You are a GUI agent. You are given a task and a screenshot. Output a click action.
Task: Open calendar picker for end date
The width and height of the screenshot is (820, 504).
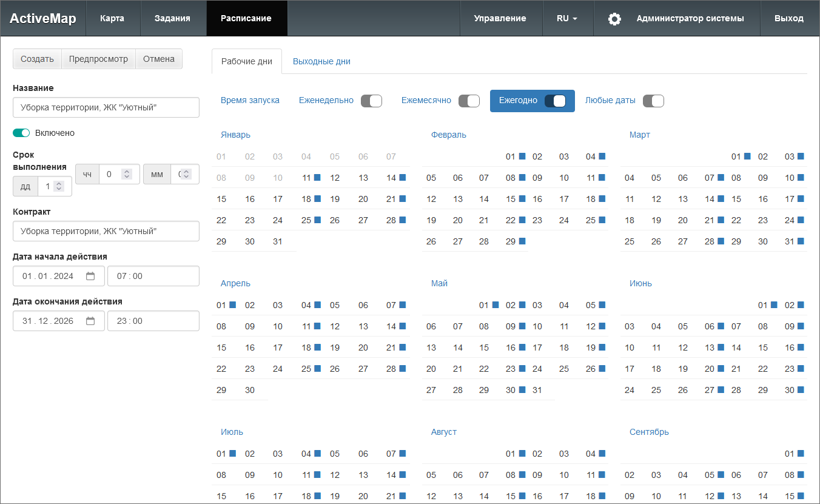pyautogui.click(x=90, y=321)
